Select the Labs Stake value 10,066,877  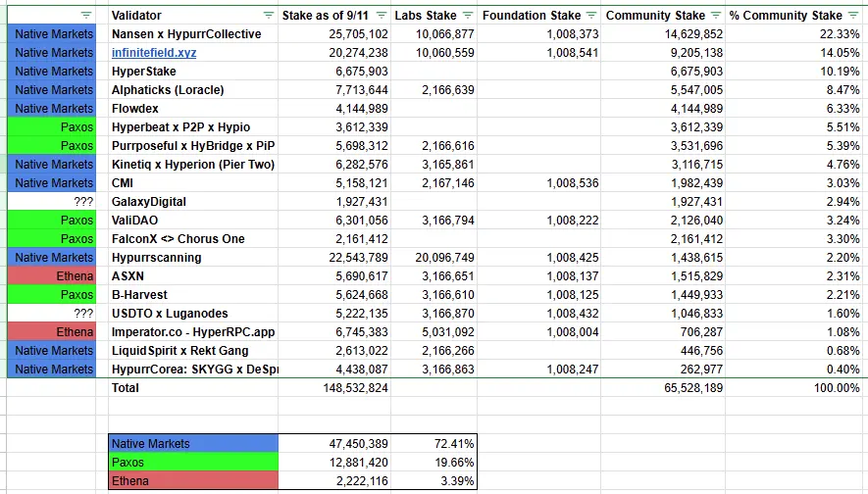coord(434,34)
